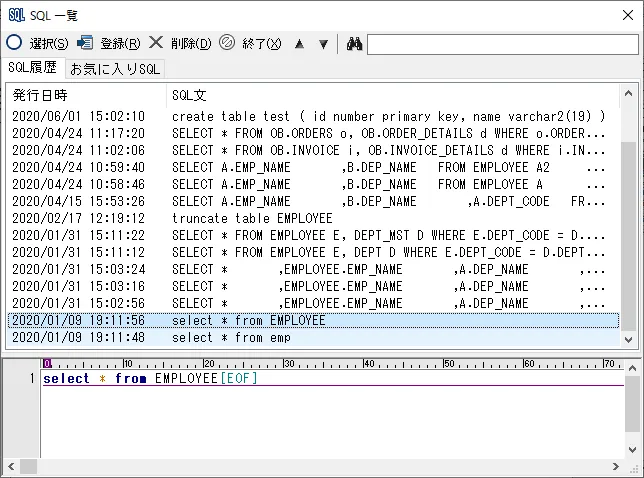
Task: Select the OB.ORDERS query row
Action: [x=313, y=133]
